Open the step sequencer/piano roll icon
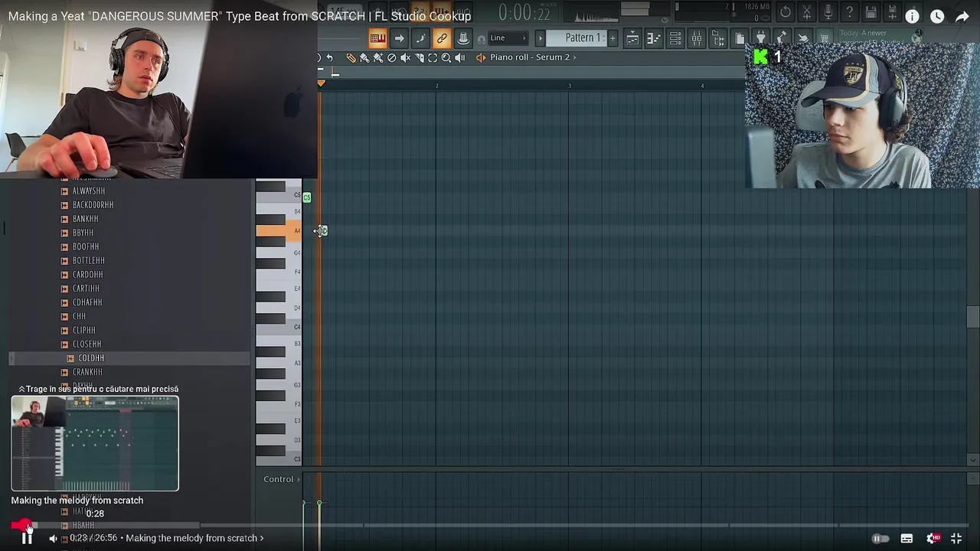Screen dimensions: 980x551 [x=654, y=38]
